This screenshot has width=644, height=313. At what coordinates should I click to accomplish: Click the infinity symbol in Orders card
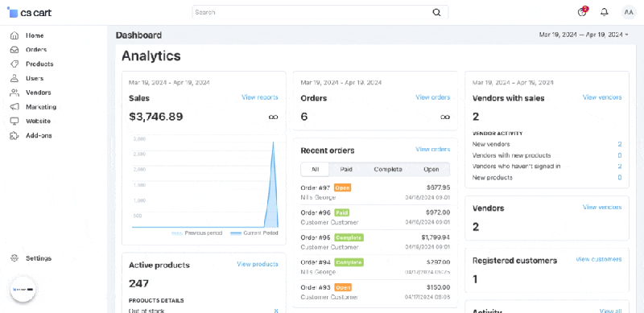445,117
